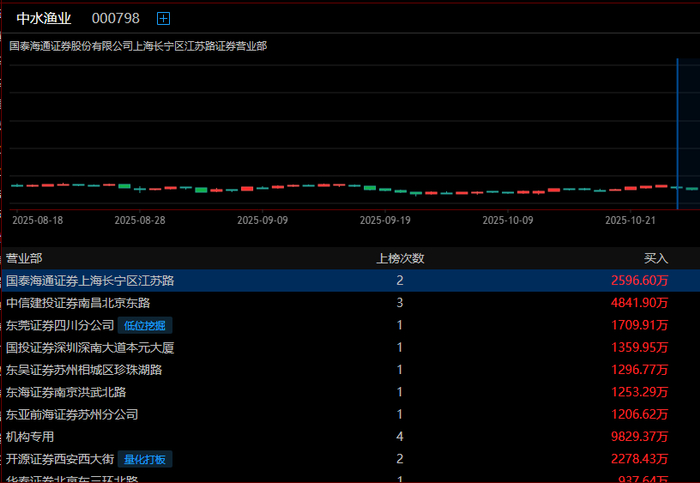Image resolution: width=700 pixels, height=483 pixels.
Task: Select row 东吴证券苏州相城区珍珠湖路
Action: [x=351, y=370]
